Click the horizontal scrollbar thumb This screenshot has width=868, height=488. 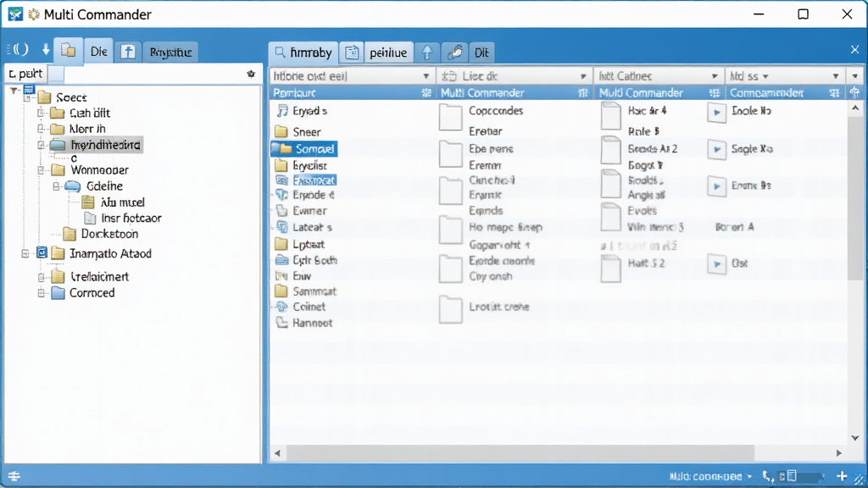point(520,452)
